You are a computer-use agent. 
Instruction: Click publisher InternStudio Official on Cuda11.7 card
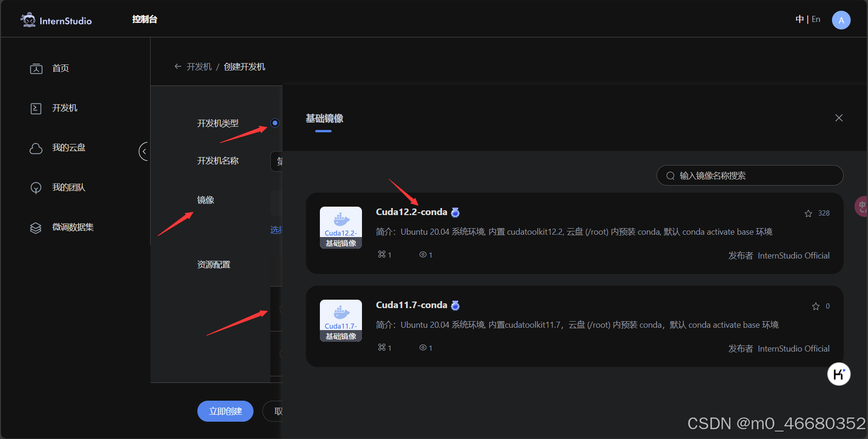point(793,349)
